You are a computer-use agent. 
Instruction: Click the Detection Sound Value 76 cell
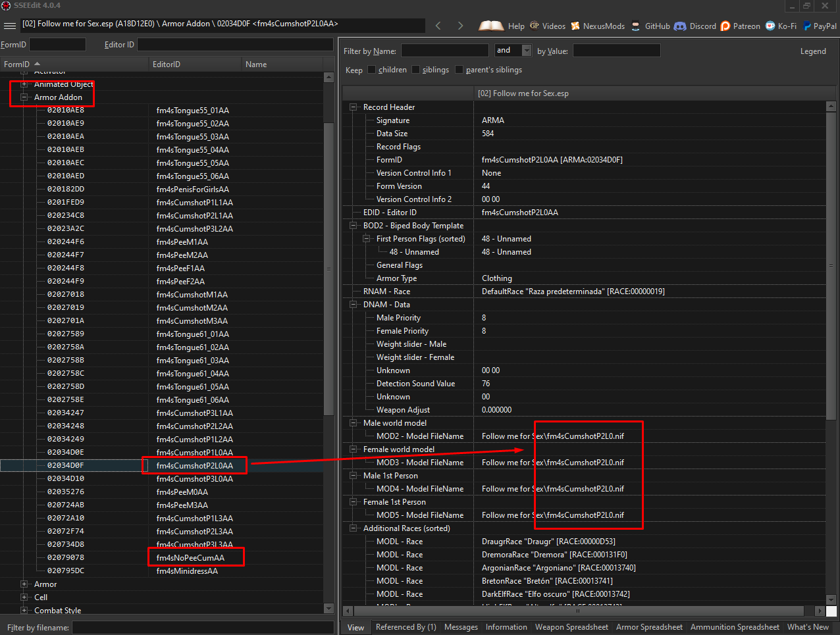486,384
